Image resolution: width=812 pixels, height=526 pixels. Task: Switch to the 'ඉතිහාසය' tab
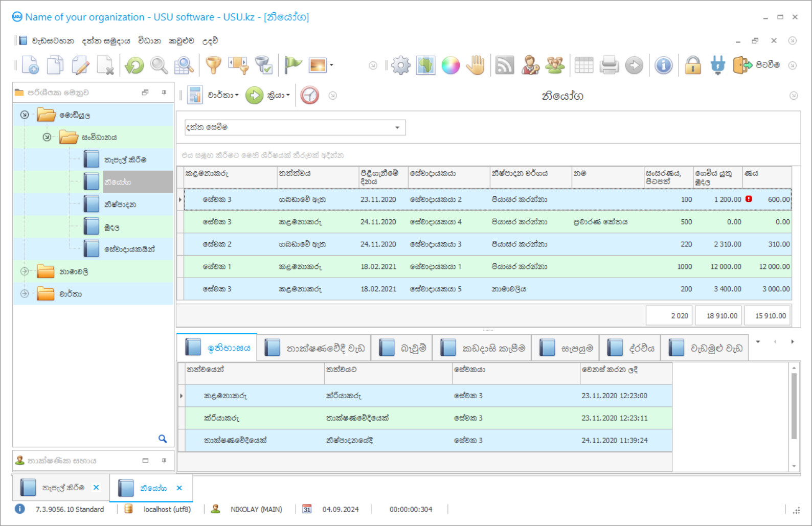[x=217, y=348]
